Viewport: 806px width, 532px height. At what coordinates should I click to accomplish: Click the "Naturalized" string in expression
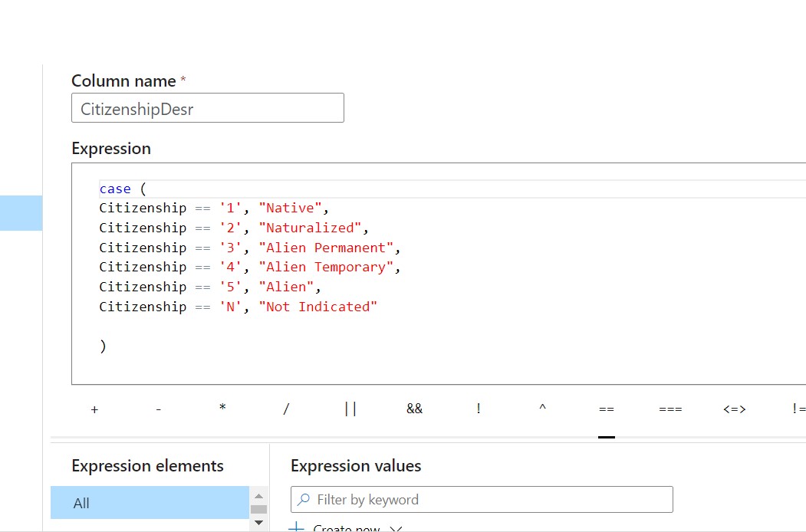[x=311, y=228]
